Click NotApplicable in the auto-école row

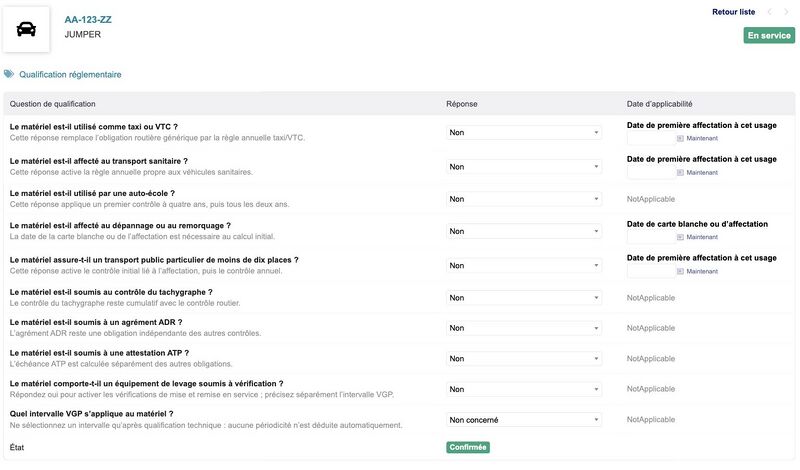(x=651, y=199)
